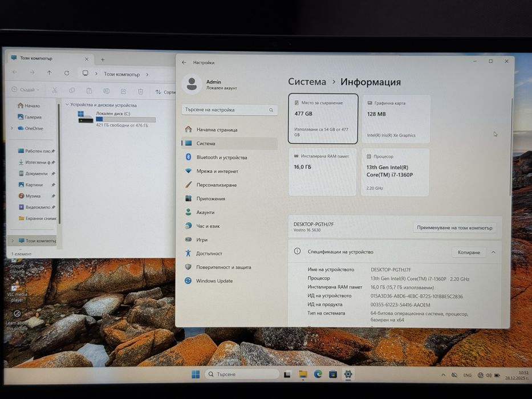This screenshot has height=399, width=532.
Task: Open the Admin local account profile
Action: [x=210, y=84]
